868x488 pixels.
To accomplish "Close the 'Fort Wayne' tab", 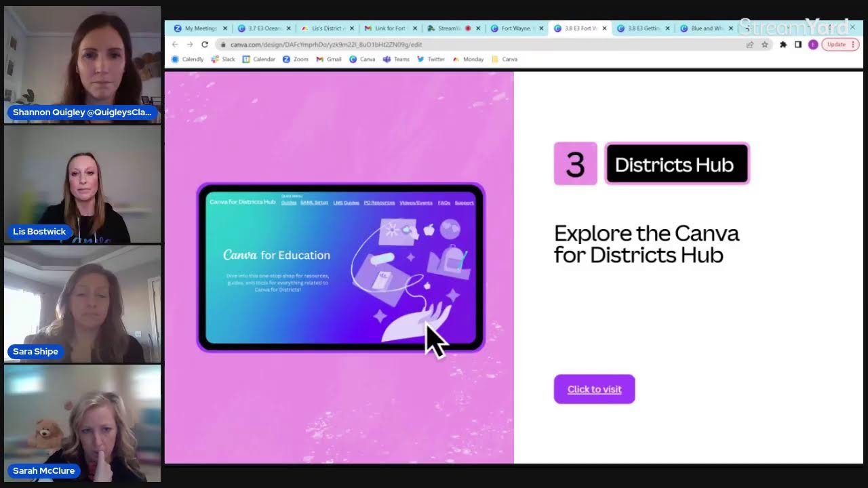I will 541,28.
